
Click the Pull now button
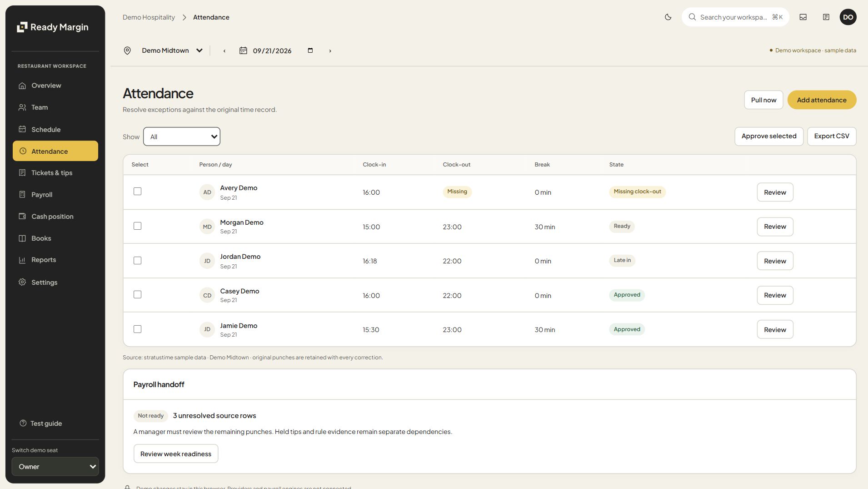(x=763, y=100)
